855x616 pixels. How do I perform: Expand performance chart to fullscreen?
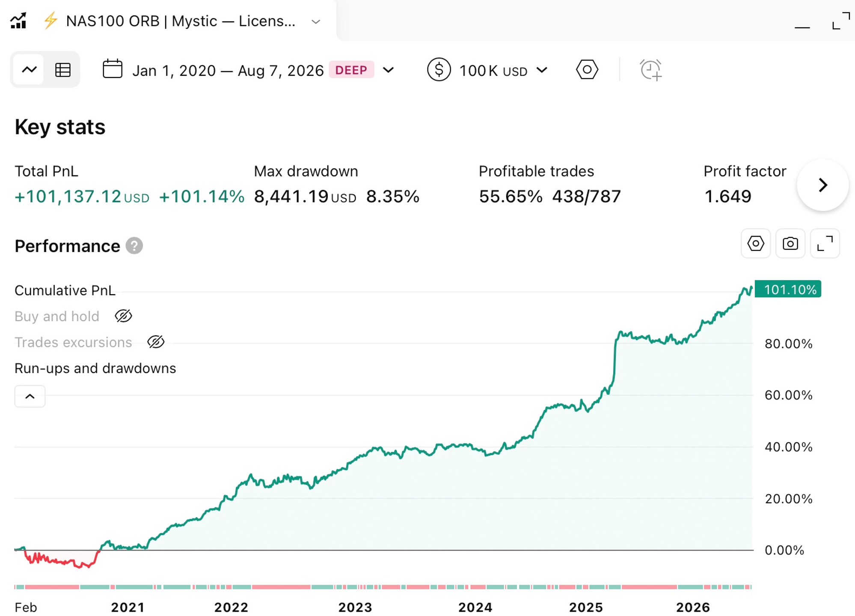pyautogui.click(x=825, y=243)
